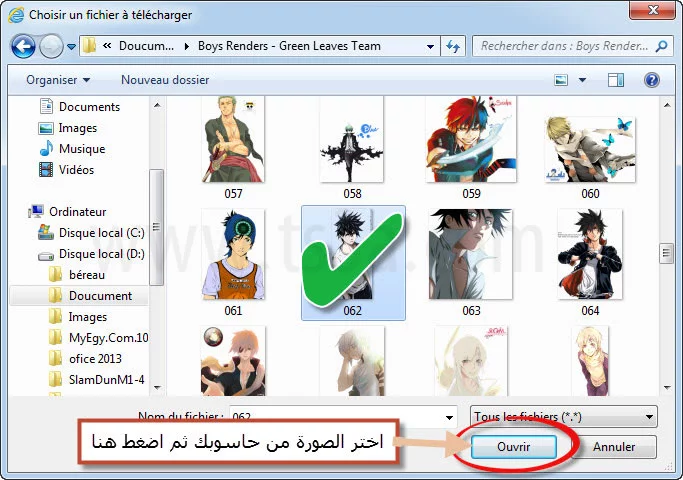Select the pale thumbnail below 063
Image resolution: width=683 pixels, height=480 pixels.
[471, 361]
